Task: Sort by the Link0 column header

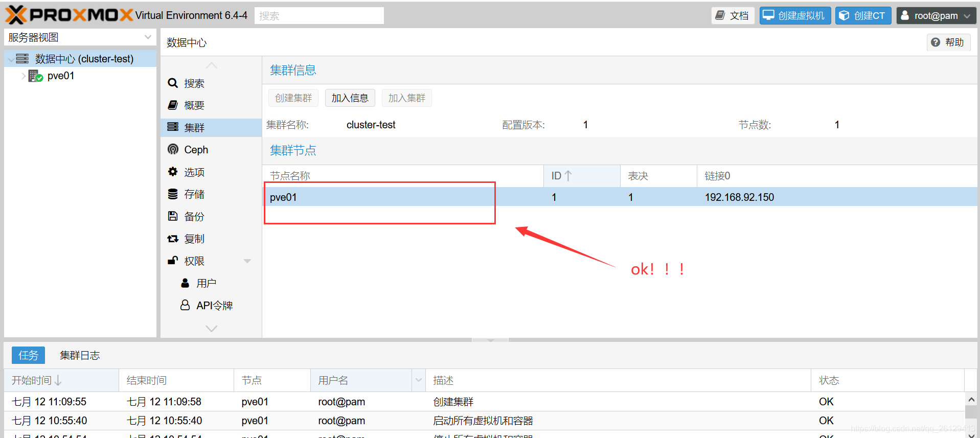Action: (x=837, y=176)
